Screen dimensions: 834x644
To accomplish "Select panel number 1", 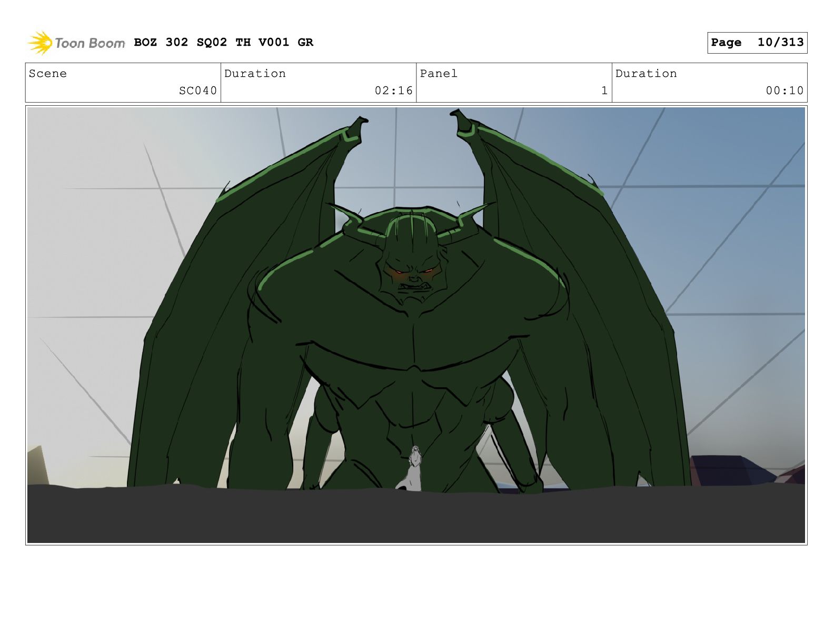I will pos(604,90).
